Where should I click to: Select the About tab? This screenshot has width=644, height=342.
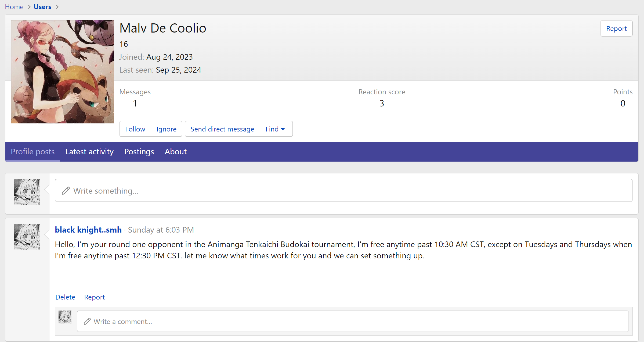176,152
